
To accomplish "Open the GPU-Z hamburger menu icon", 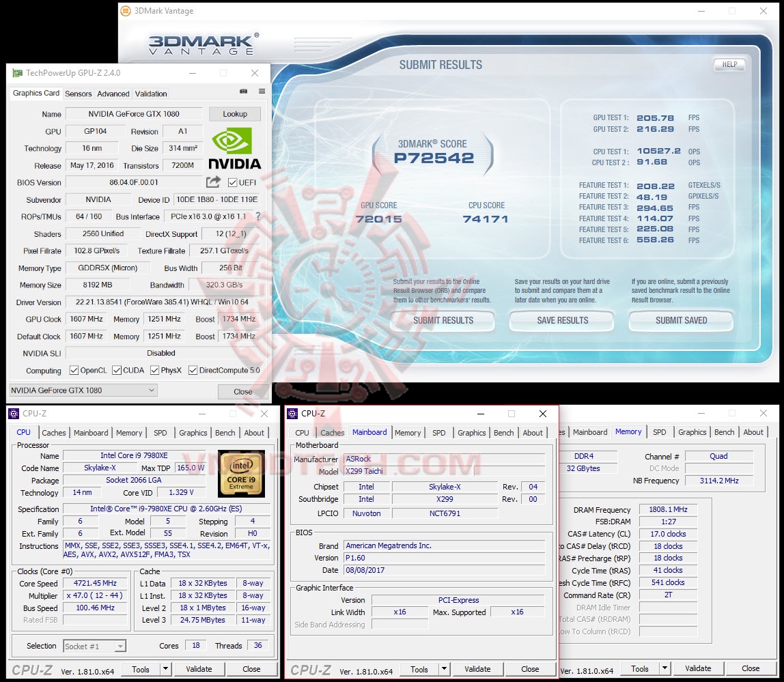I will tap(262, 91).
